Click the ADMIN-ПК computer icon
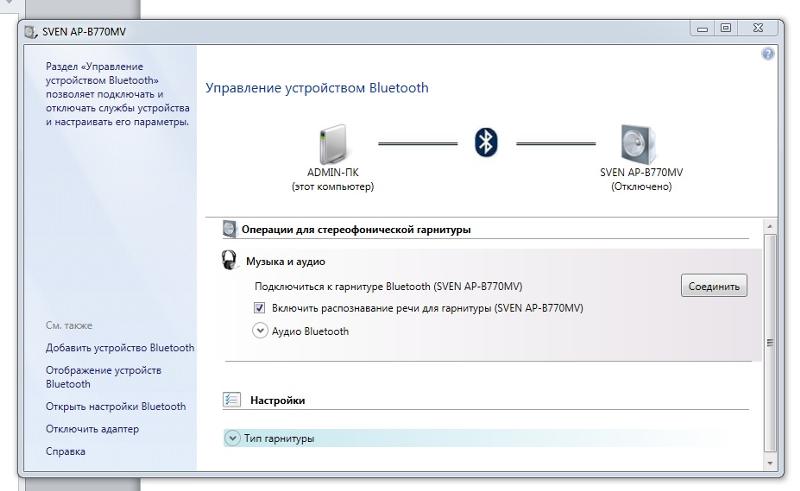800x491 pixels. tap(332, 144)
